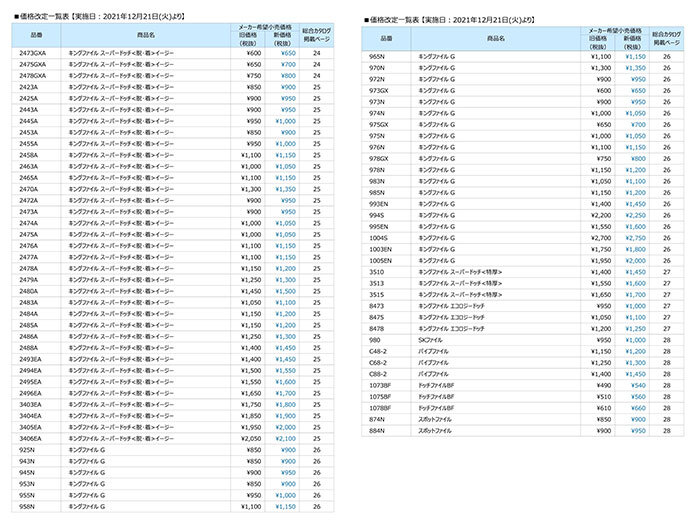Screen dimensions: 700x527
Task: Click product code 3510 in the right table
Action: (x=376, y=271)
